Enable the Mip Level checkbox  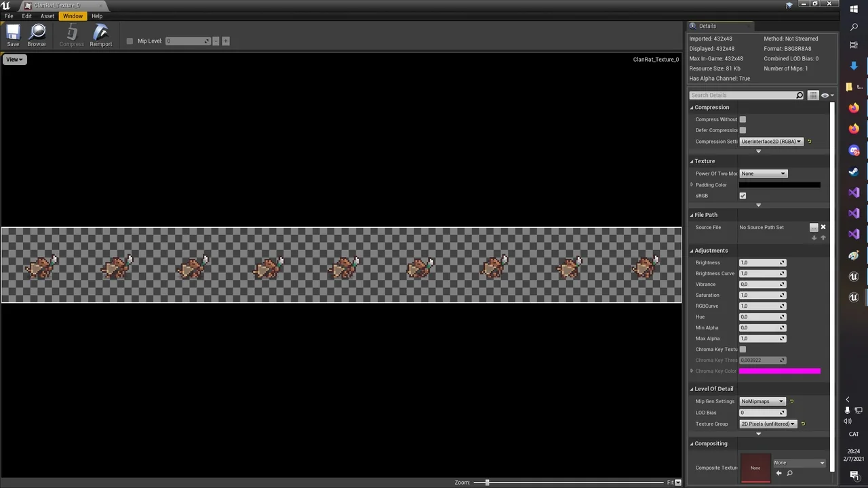(x=130, y=41)
